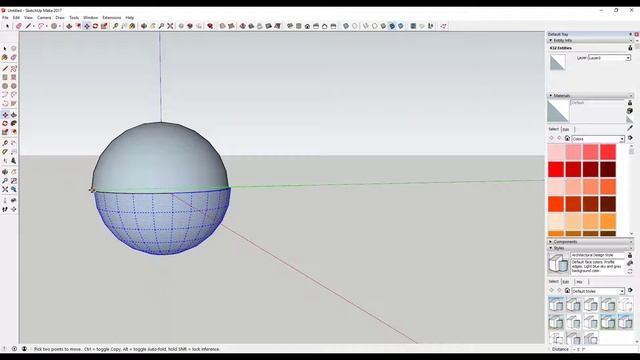Click the Instructor help icon in status bar
This screenshot has width=640, height=360.
point(14,349)
